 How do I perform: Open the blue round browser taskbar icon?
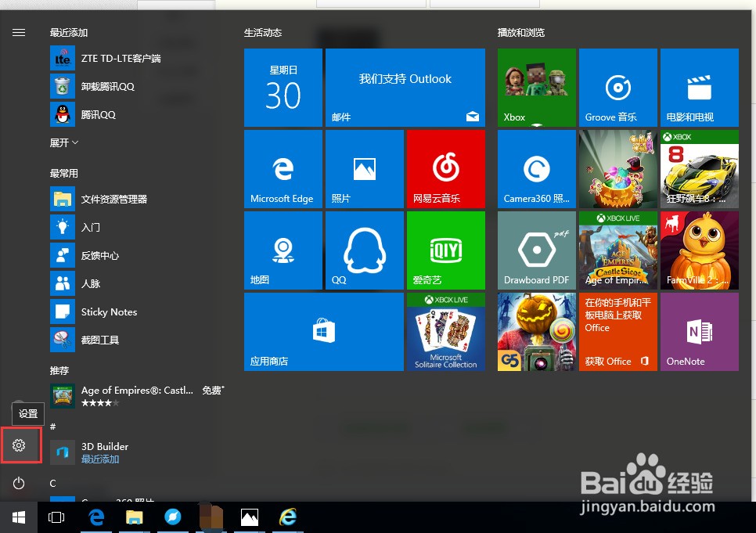coord(173,517)
